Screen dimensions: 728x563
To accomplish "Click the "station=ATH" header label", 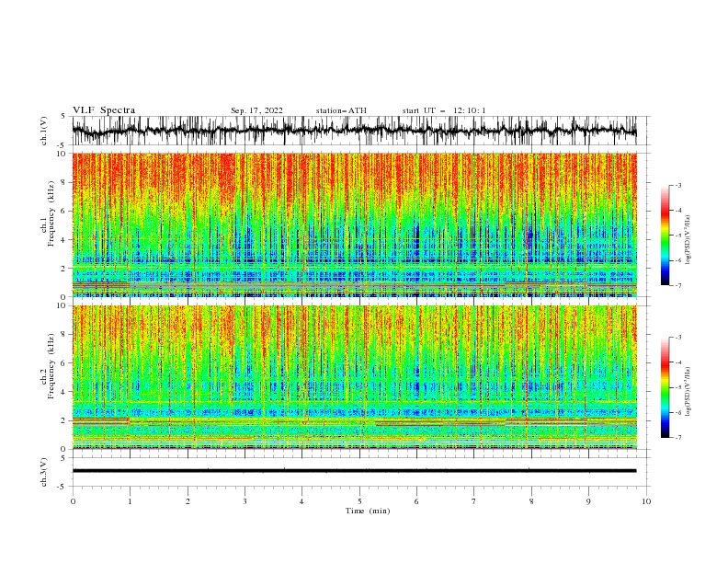I will coord(341,110).
